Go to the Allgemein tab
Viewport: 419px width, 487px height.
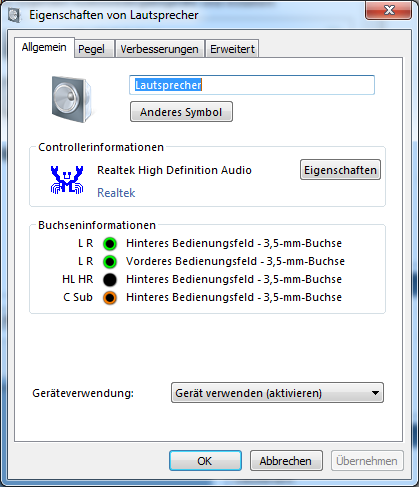pos(44,47)
